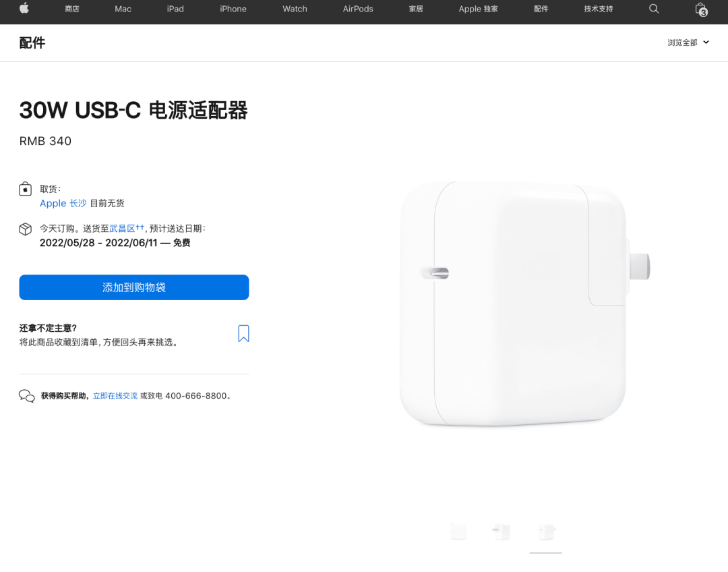This screenshot has height=572, width=728.
Task: Click the chat bubbles help icon
Action: [26, 396]
